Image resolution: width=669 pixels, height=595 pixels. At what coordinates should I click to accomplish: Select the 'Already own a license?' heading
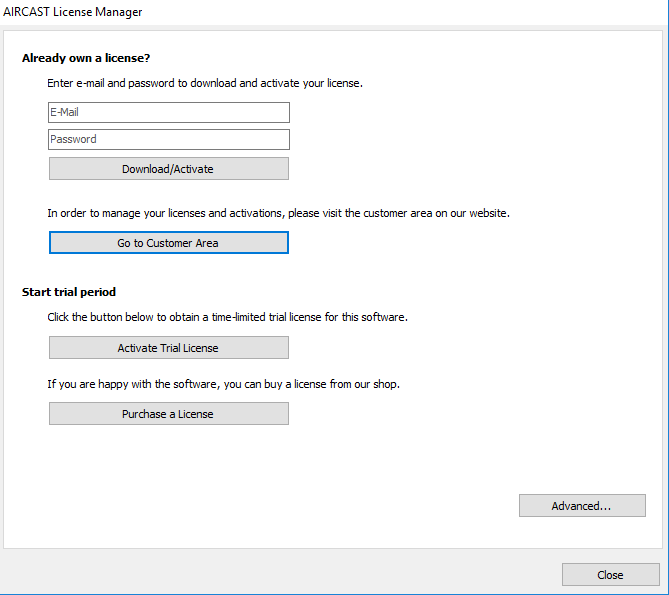click(86, 58)
